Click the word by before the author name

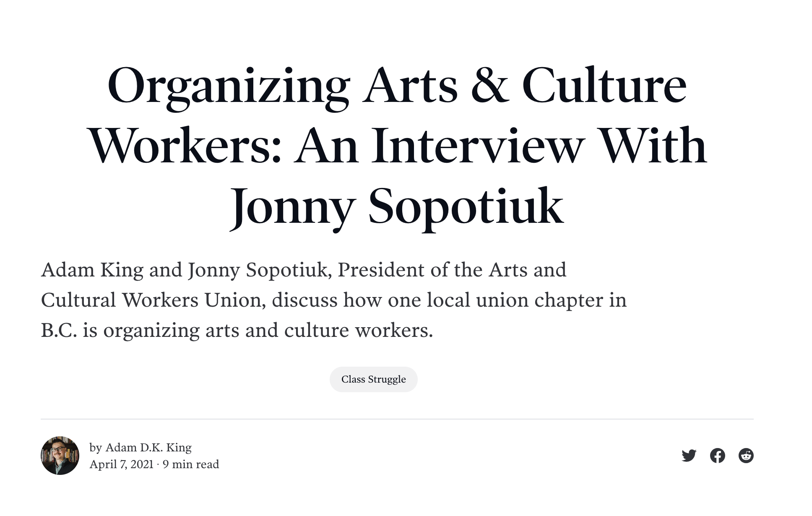click(96, 448)
